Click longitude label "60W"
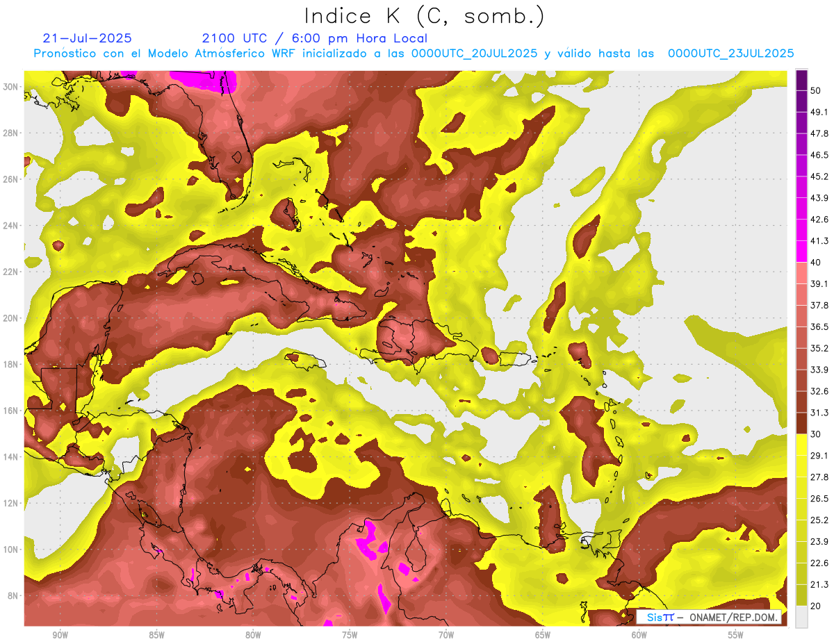Screen dimensions: 834x644 639,635
